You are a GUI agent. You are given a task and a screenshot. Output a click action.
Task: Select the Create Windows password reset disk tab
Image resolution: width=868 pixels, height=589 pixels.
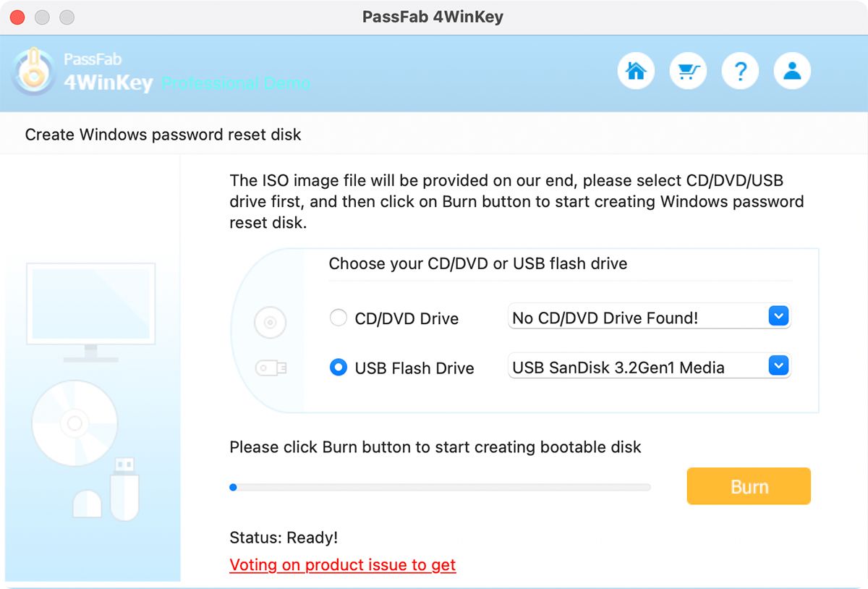click(x=162, y=134)
